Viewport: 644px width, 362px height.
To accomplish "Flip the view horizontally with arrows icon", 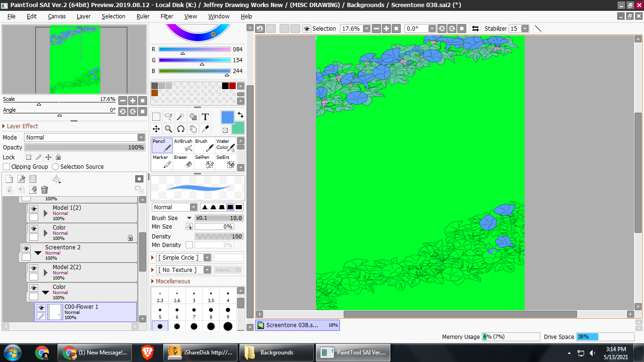I will pyautogui.click(x=475, y=28).
